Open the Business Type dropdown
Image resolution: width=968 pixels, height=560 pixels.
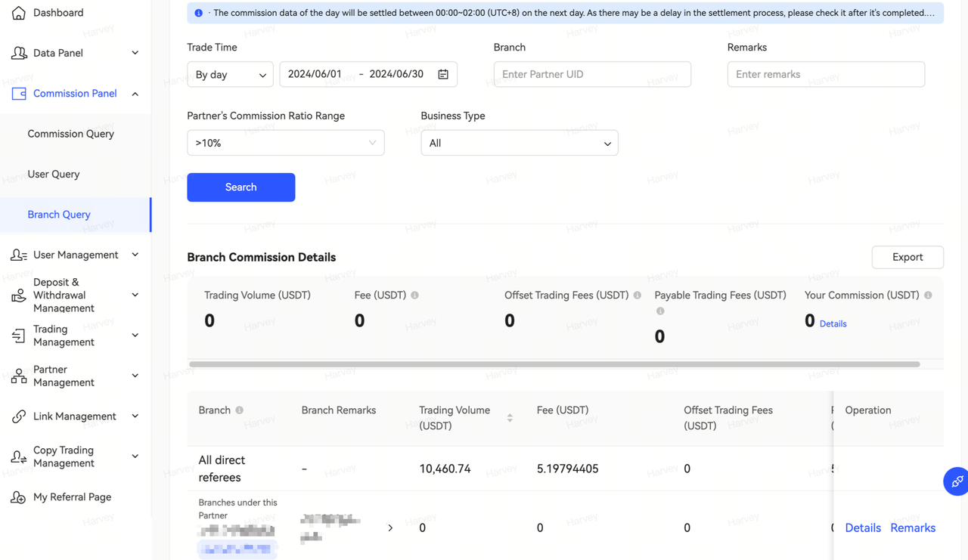(519, 143)
